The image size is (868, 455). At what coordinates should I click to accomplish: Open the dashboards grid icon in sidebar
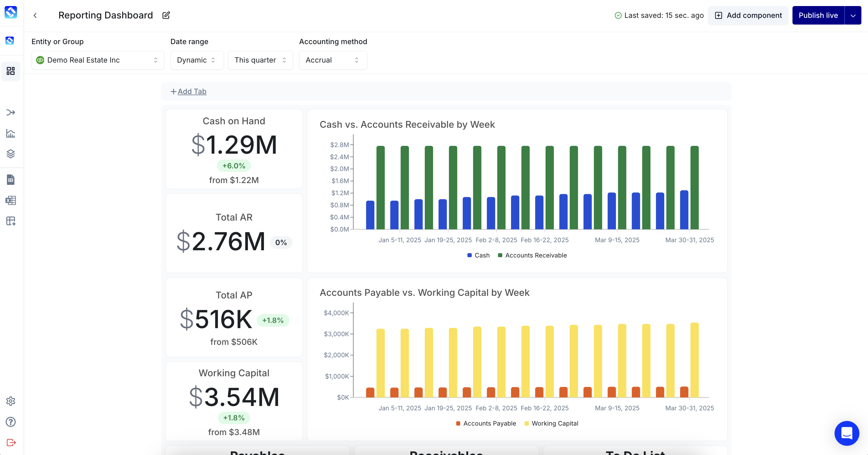click(11, 71)
